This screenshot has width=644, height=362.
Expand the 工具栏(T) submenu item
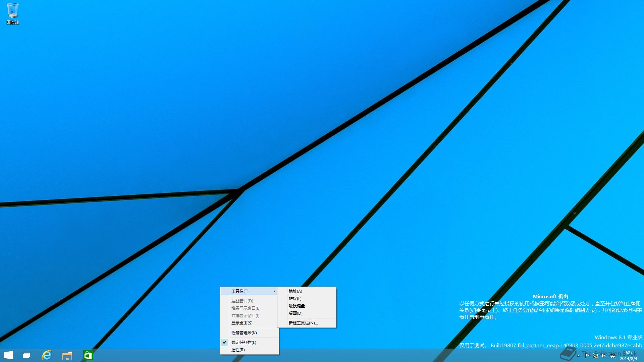pyautogui.click(x=249, y=291)
